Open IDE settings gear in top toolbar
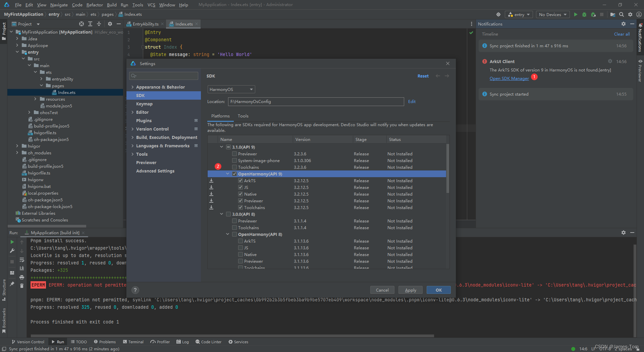The height and width of the screenshot is (352, 644). pos(630,14)
